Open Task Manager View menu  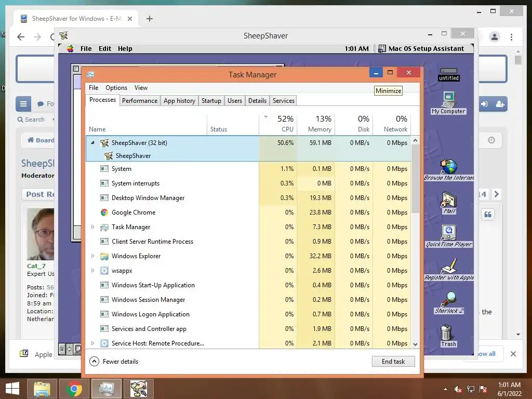coord(141,88)
